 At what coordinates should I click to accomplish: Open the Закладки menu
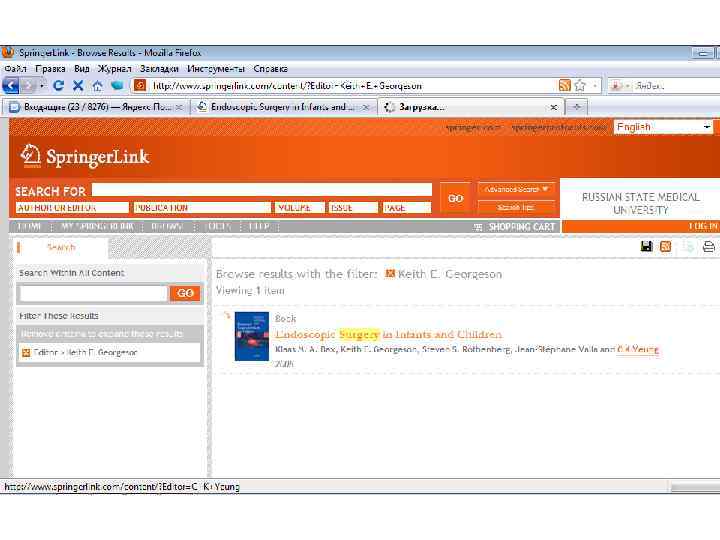(159, 69)
